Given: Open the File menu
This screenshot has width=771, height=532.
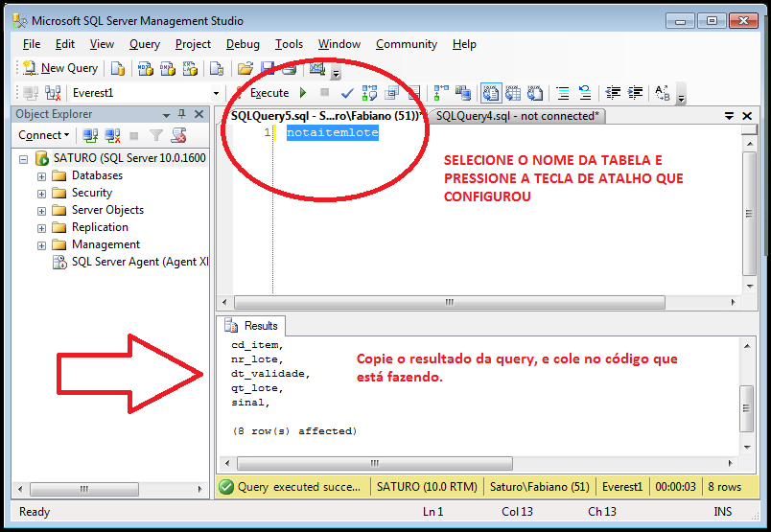Looking at the screenshot, I should [x=32, y=44].
